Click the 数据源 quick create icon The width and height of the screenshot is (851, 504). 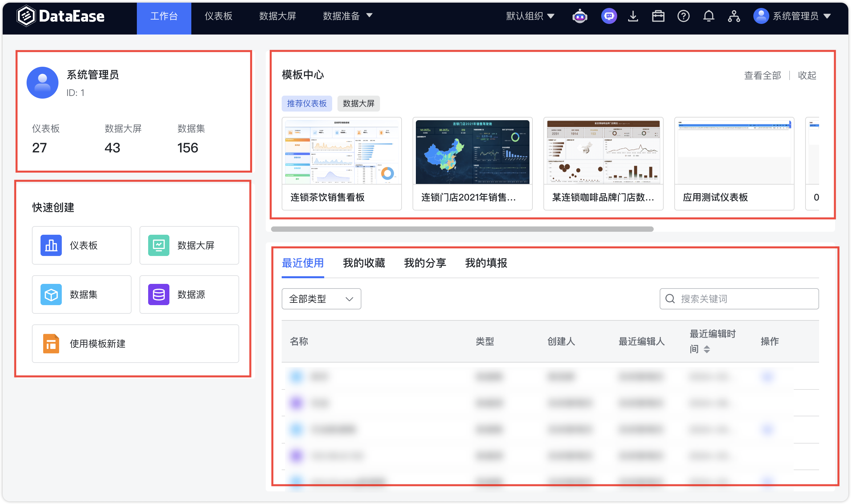coord(159,294)
